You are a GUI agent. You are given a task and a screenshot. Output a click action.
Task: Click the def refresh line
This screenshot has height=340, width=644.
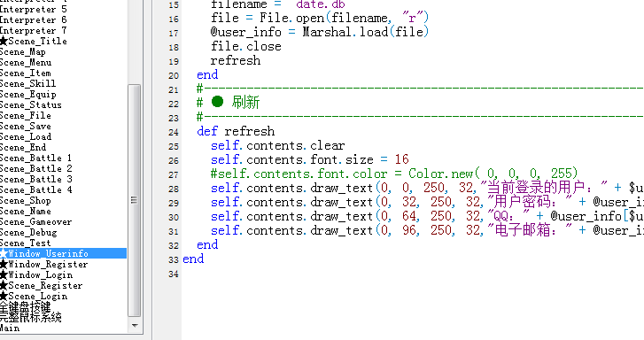[236, 131]
